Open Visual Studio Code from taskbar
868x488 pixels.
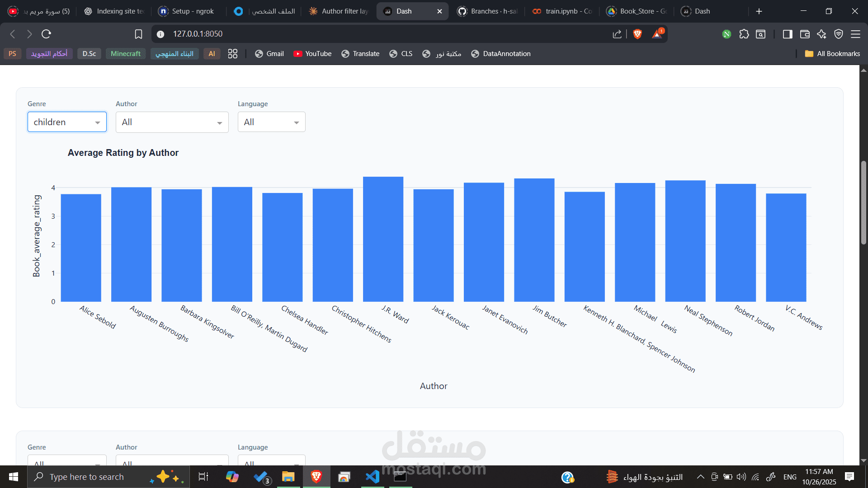click(372, 477)
